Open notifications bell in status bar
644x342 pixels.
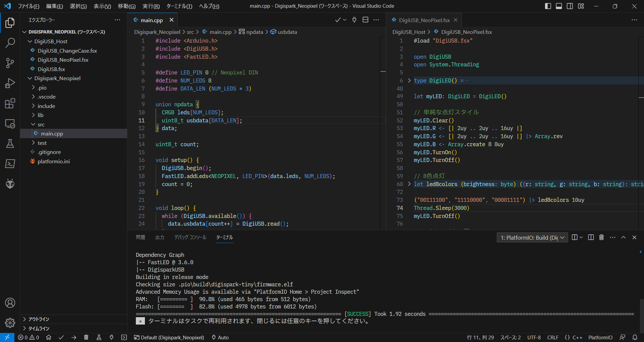click(x=635, y=337)
